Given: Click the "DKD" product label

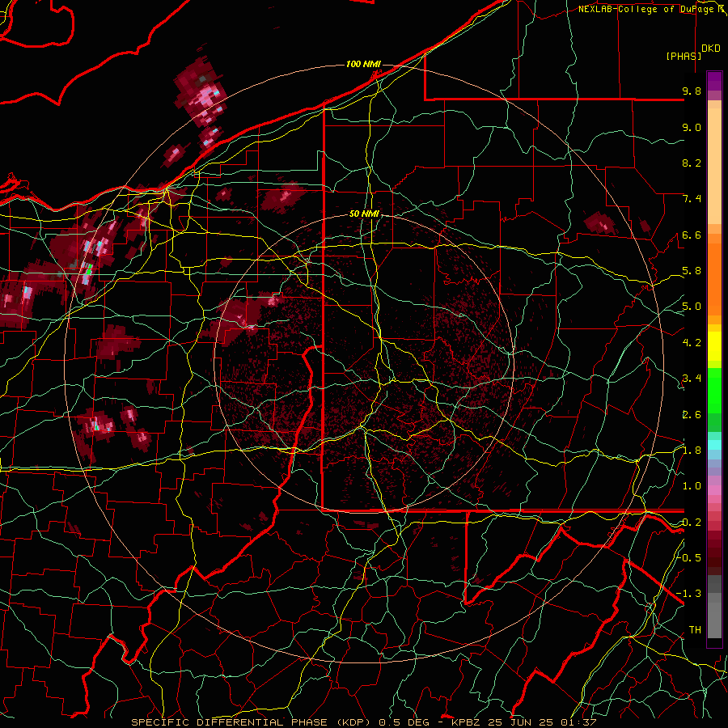Looking at the screenshot, I should coord(711,49).
